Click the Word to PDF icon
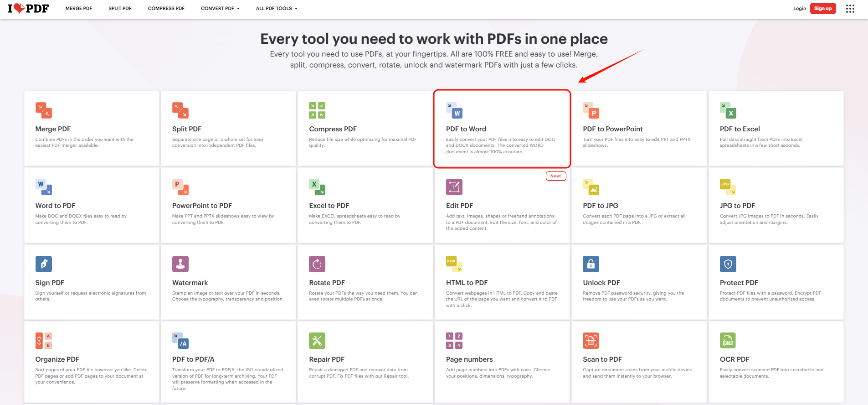The width and height of the screenshot is (868, 405). [44, 187]
